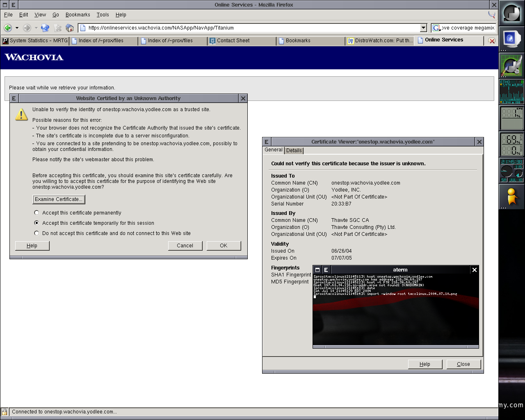Click the expiry date 07/07/05
The width and height of the screenshot is (525, 420).
click(x=342, y=258)
